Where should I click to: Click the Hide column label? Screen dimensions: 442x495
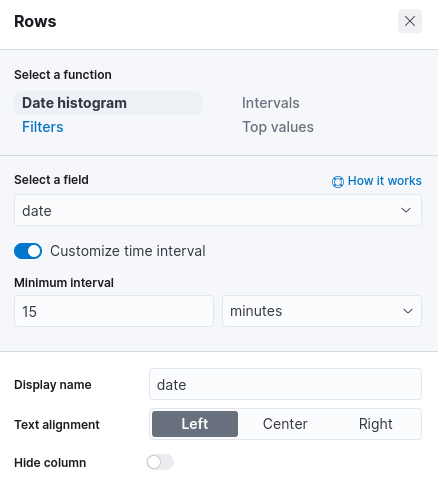tap(50, 463)
